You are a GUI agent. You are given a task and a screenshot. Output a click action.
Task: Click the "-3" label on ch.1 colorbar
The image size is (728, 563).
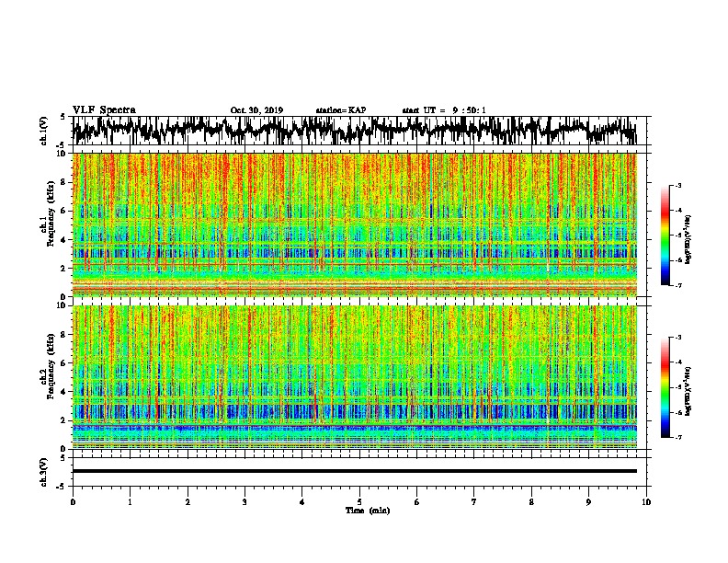[678, 186]
